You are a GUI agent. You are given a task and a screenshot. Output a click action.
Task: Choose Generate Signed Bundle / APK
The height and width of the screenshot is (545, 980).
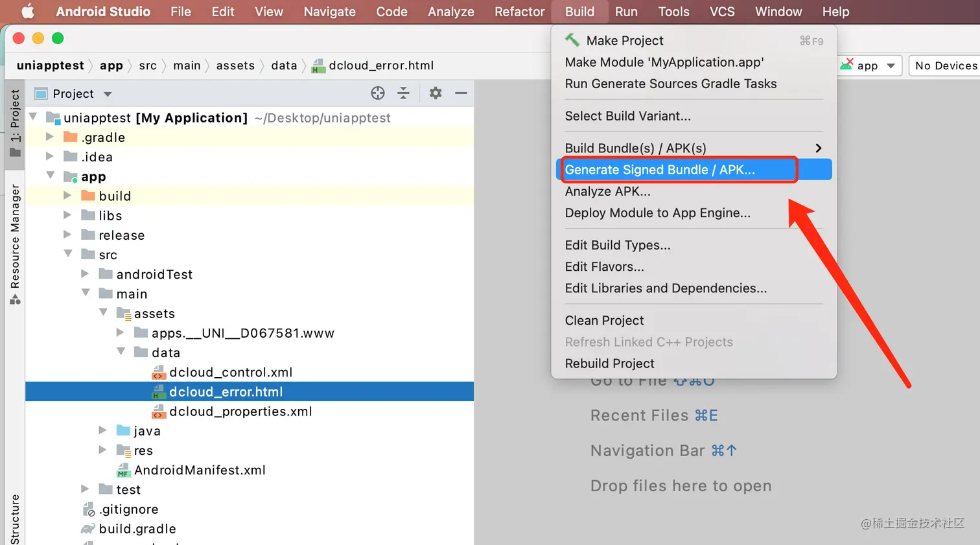(694, 170)
